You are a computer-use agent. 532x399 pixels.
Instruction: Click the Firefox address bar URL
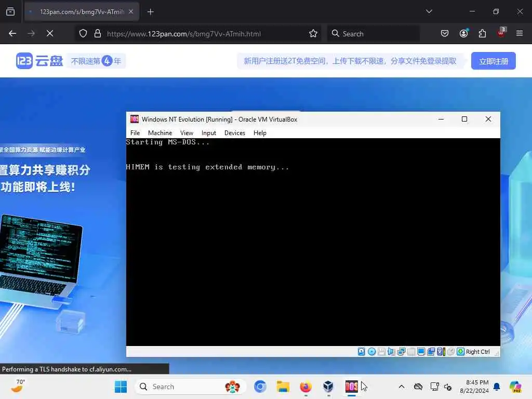click(183, 34)
